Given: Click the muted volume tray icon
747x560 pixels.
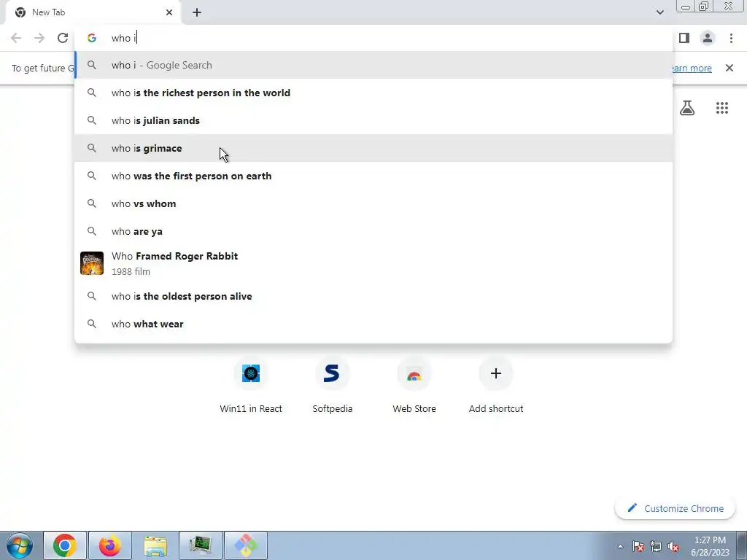Looking at the screenshot, I should 673,546.
